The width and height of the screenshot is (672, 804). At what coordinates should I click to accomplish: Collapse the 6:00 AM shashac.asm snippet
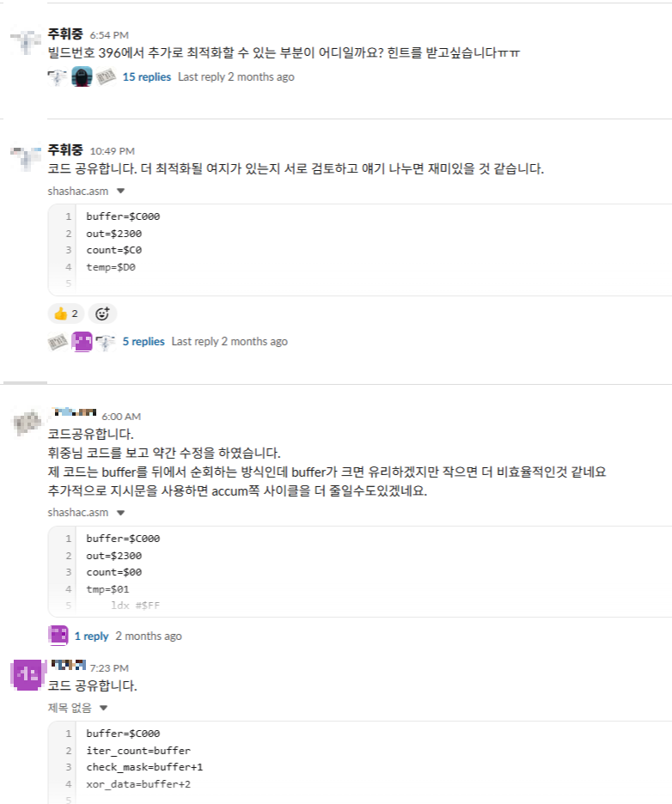pos(121,513)
